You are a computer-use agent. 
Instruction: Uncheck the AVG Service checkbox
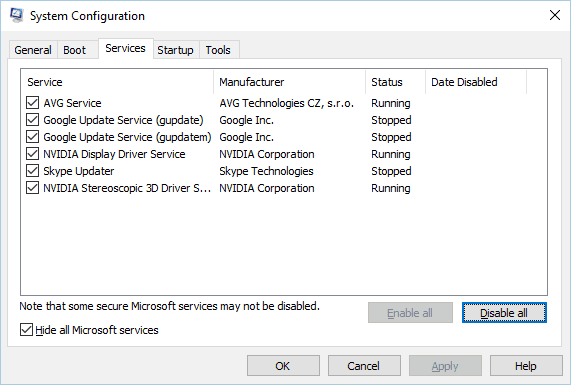tap(32, 103)
